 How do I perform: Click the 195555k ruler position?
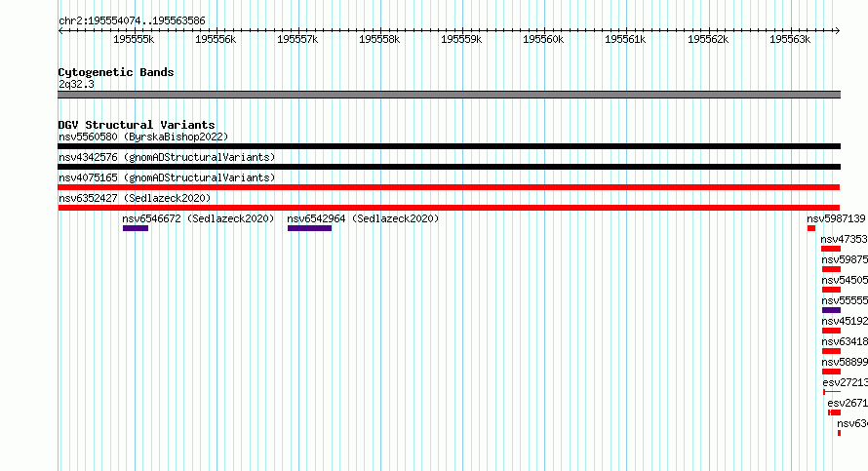(134, 39)
